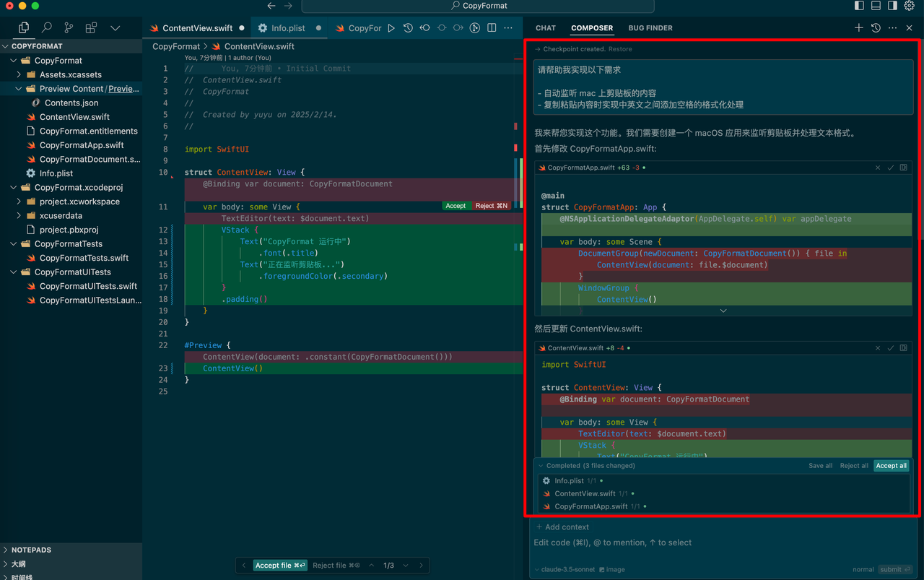Viewport: 924px width, 580px height.
Task: Click Save all in completed bar
Action: tap(820, 466)
